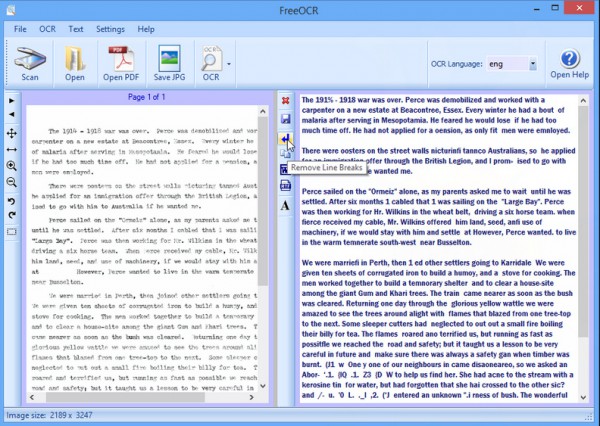Click the image pane's horizontal scrollbar thumb
Image resolution: width=600 pixels, height=426 pixels.
[125, 397]
